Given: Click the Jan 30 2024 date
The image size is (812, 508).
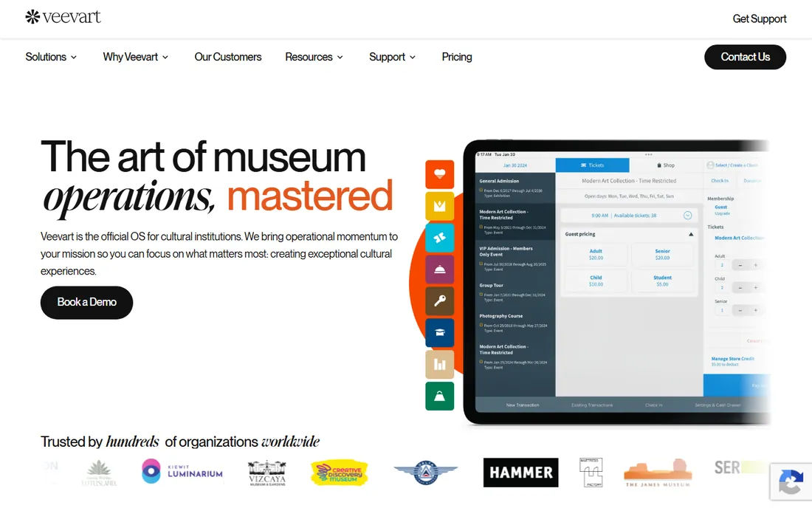Looking at the screenshot, I should (515, 165).
